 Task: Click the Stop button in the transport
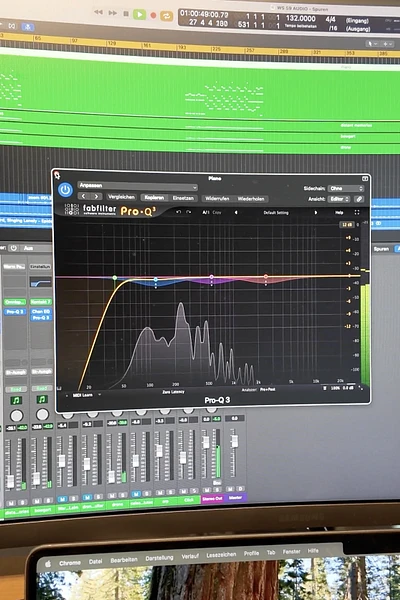pyautogui.click(x=126, y=14)
